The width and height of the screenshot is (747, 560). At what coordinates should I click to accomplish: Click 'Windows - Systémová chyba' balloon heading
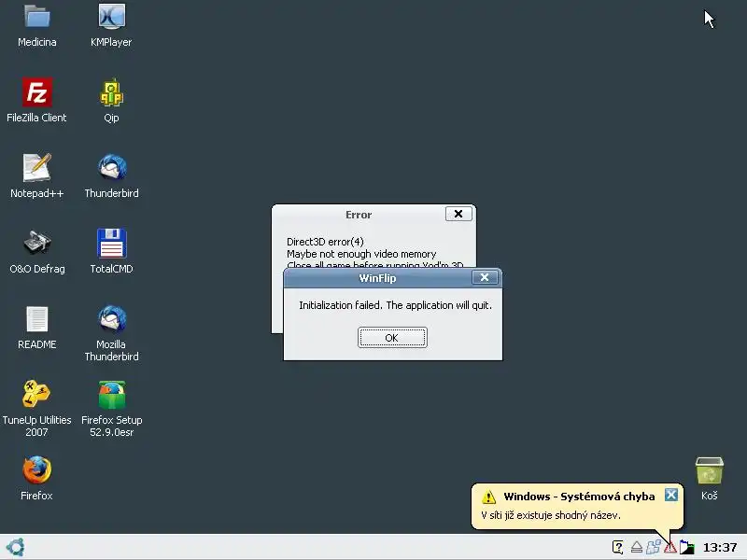coord(579,497)
